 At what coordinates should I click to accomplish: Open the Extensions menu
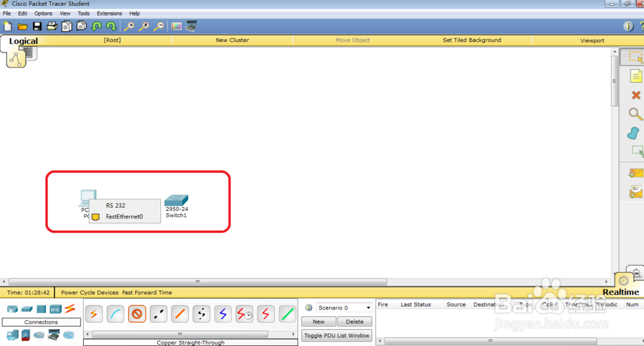109,13
